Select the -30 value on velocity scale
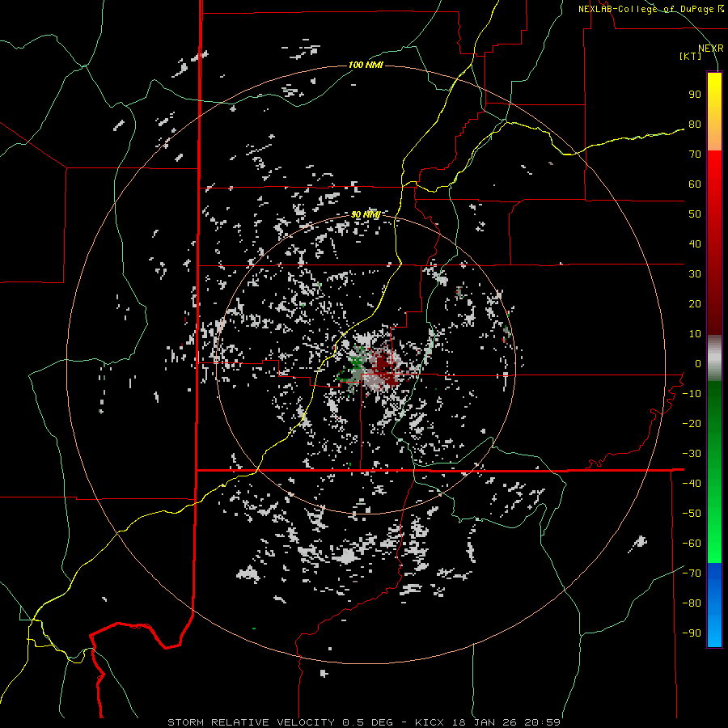 [x=692, y=454]
